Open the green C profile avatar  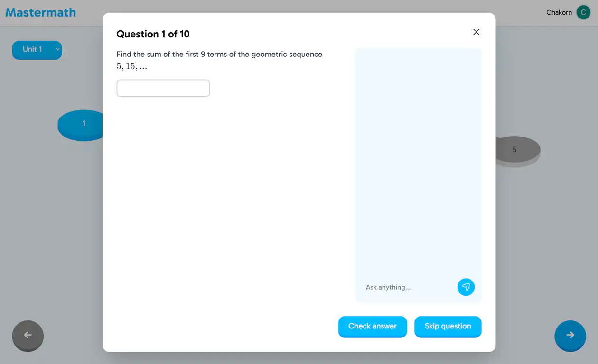pyautogui.click(x=583, y=13)
